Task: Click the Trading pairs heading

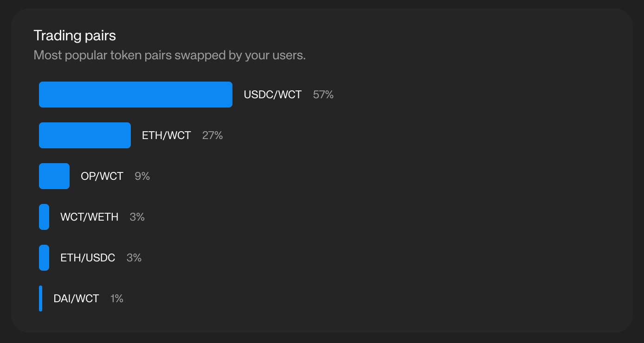Action: tap(75, 36)
